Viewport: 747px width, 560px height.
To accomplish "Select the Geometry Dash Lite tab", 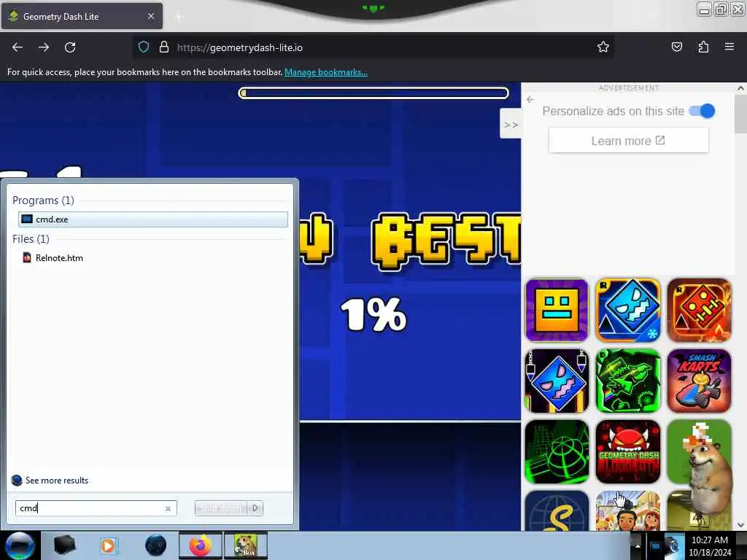I will point(82,16).
